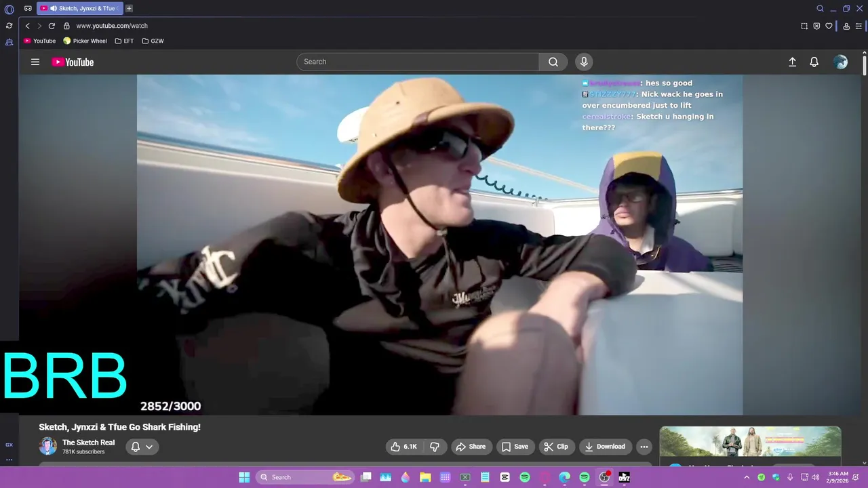Open the clock showing 3:46 AM

(838, 477)
